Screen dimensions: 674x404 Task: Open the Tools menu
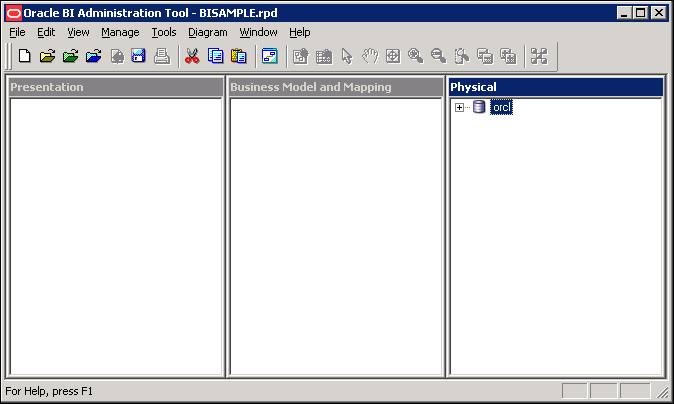164,32
